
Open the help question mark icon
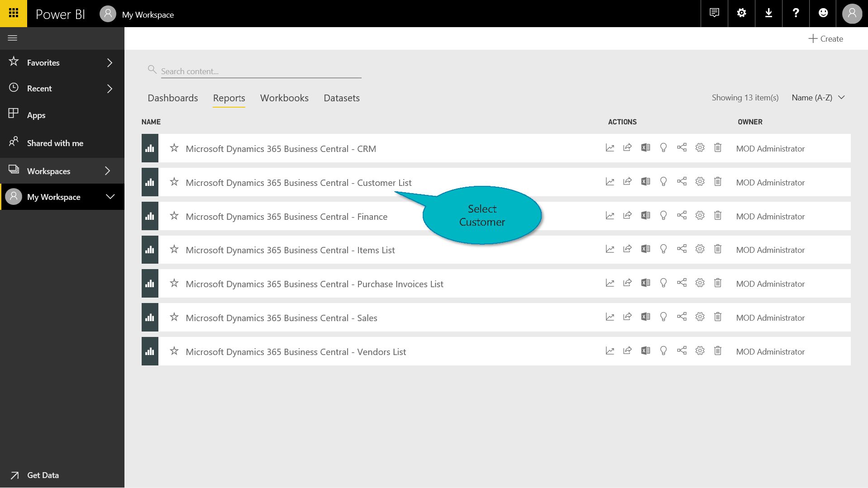pyautogui.click(x=796, y=13)
